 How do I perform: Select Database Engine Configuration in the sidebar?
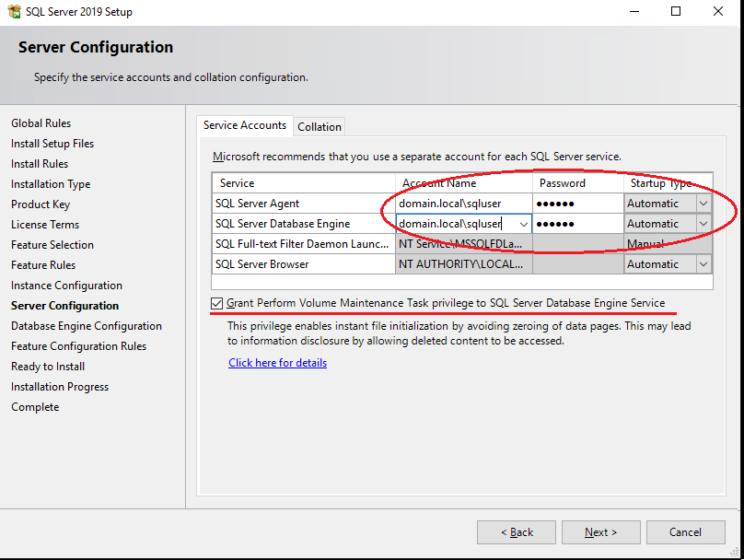[86, 325]
